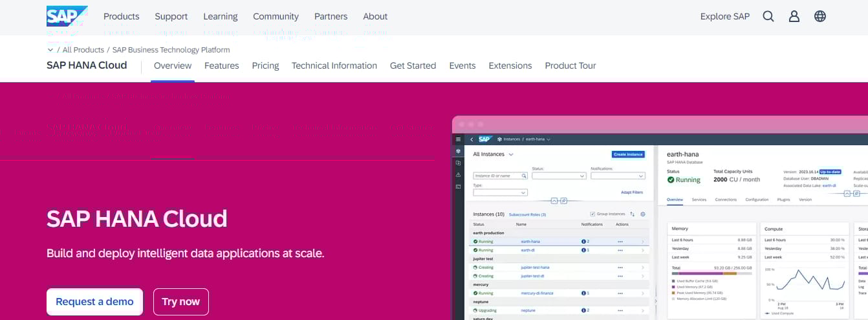Screen dimensions: 868x320
Task: Click the sort arrows icon beside Group Instances
Action: coord(633,214)
